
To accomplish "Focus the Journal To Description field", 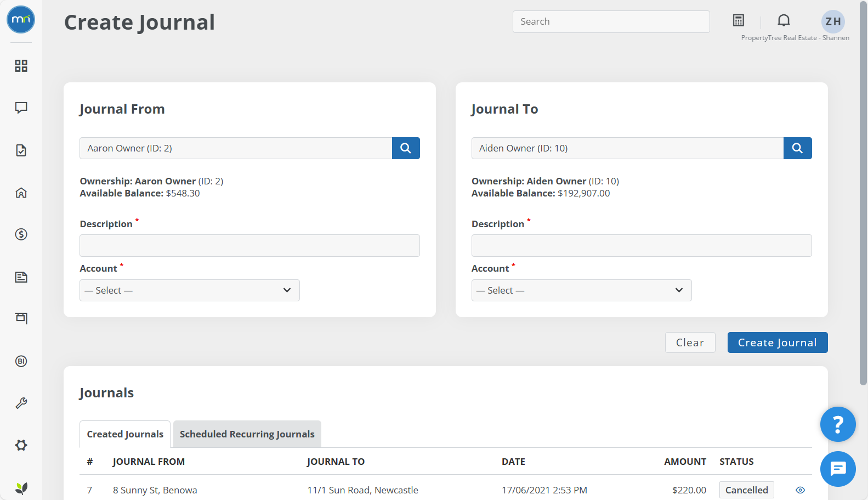I will click(642, 245).
